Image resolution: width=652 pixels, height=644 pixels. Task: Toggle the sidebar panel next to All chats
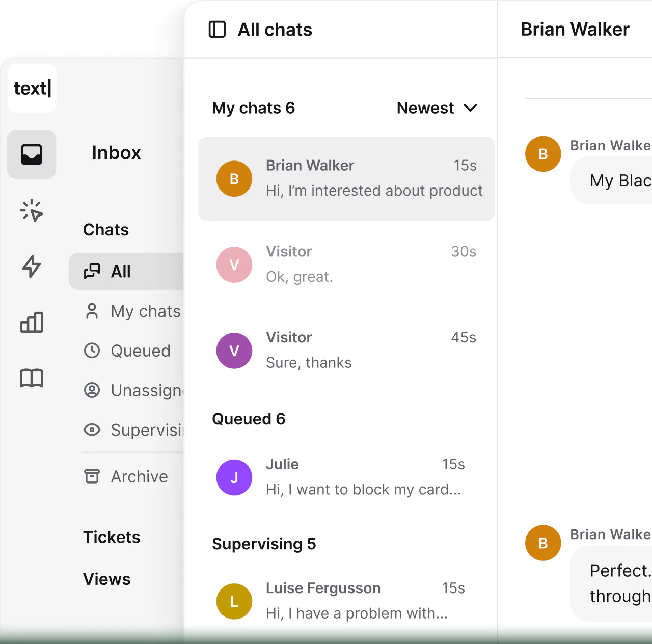[x=217, y=30]
